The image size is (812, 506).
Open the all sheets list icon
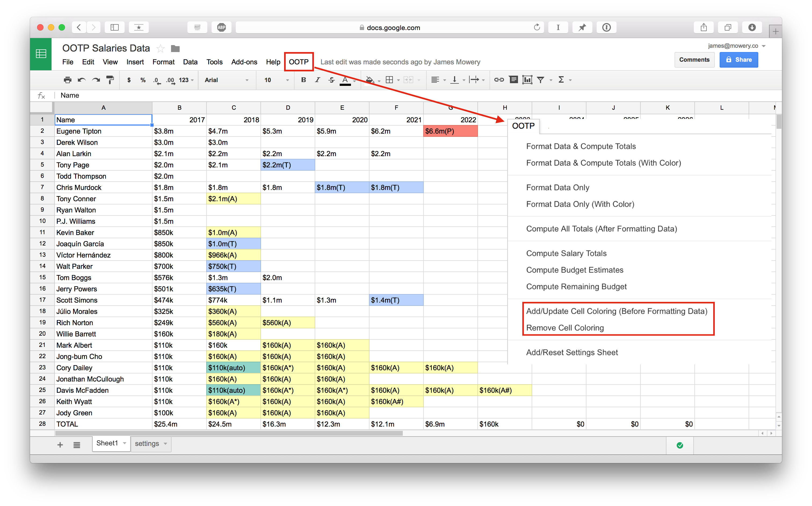(77, 445)
